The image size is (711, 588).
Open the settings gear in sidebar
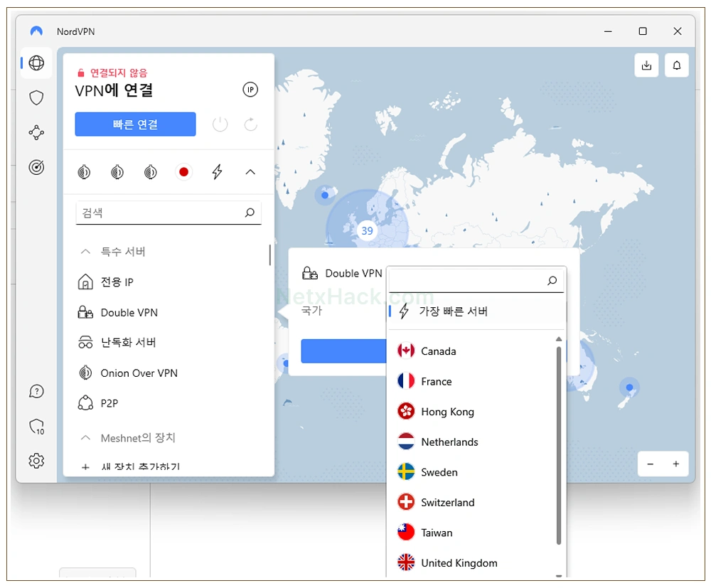point(36,461)
